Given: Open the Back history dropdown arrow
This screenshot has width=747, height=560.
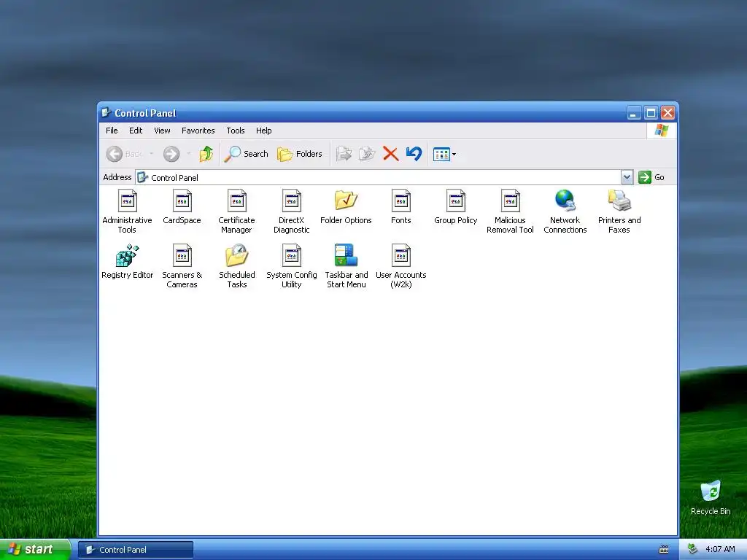Looking at the screenshot, I should pyautogui.click(x=152, y=154).
